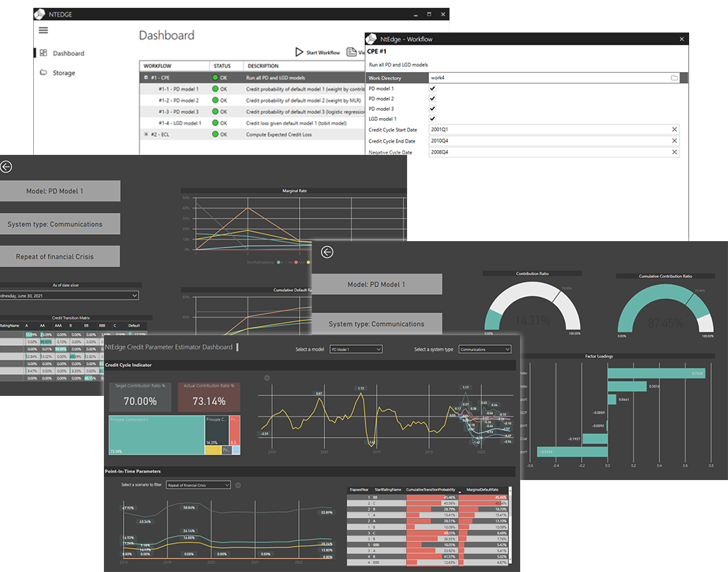Uncheck the LGD model 1 checkbox
Screen dimensions: 728x572
click(x=433, y=119)
